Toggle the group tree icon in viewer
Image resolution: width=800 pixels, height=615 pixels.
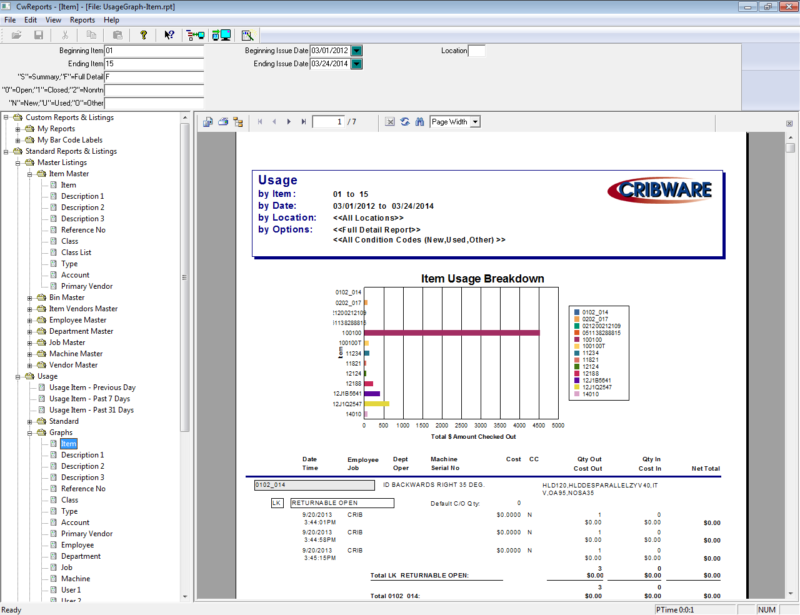tap(239, 122)
